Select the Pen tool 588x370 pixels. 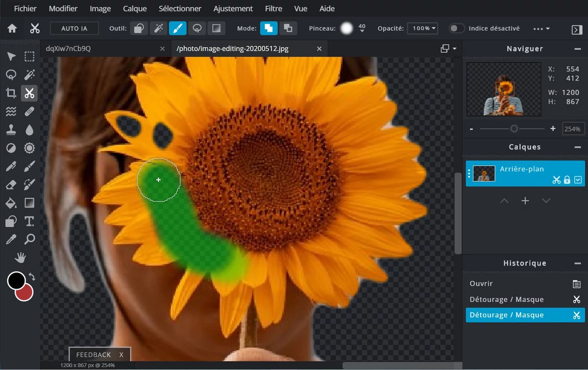pyautogui.click(x=11, y=167)
